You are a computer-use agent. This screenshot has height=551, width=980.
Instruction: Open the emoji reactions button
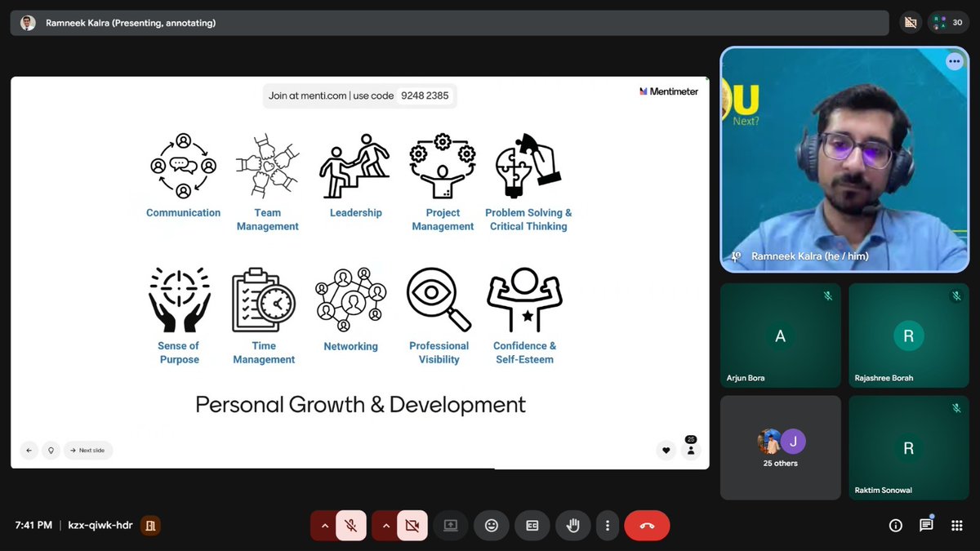[491, 526]
